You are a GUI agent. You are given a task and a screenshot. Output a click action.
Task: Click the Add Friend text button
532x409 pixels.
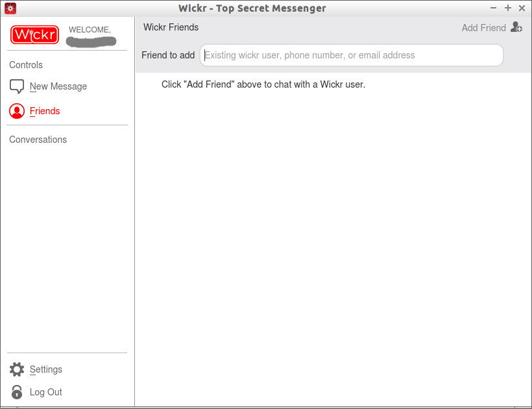pos(483,27)
